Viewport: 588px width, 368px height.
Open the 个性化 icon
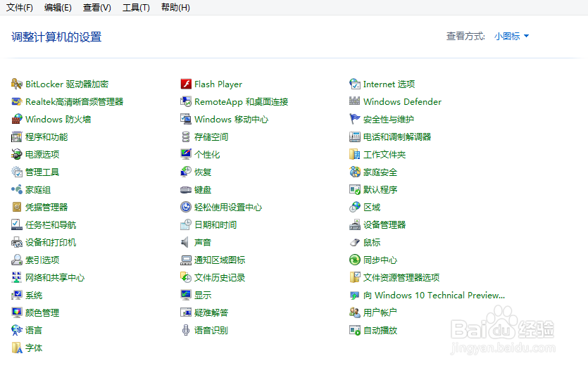[186, 154]
